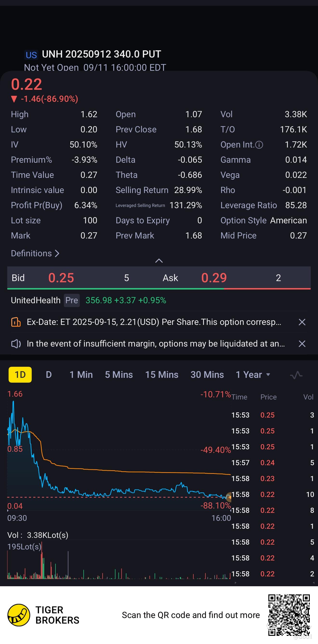The image size is (318, 644).
Task: Collapse the option details panel
Action: (x=159, y=261)
